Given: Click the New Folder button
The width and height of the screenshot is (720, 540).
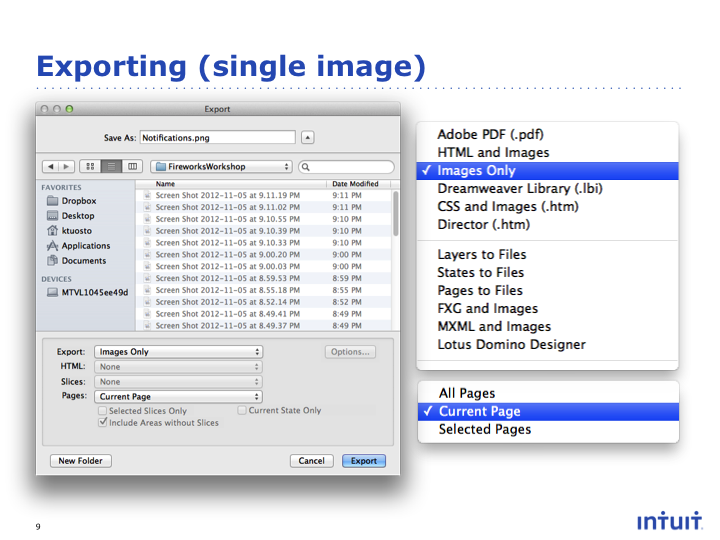Looking at the screenshot, I should [x=80, y=461].
